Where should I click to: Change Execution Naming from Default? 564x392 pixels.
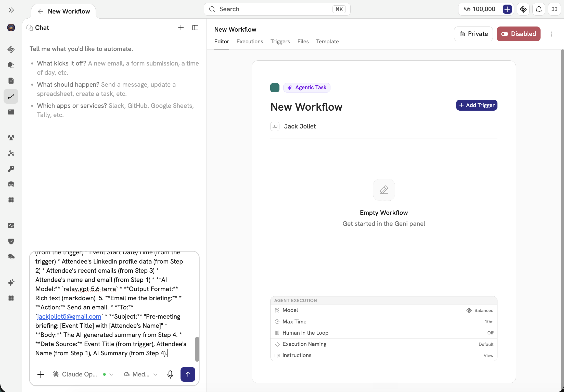[x=384, y=344]
